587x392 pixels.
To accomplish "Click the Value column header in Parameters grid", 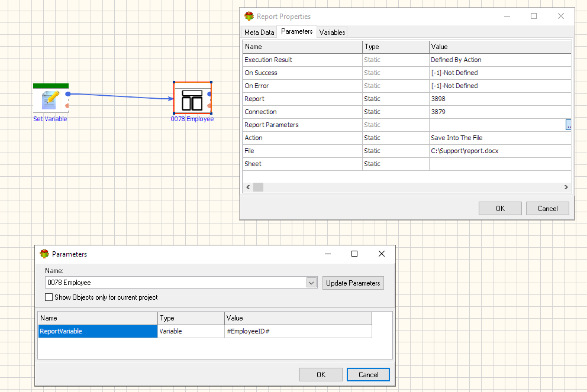I will (298, 318).
